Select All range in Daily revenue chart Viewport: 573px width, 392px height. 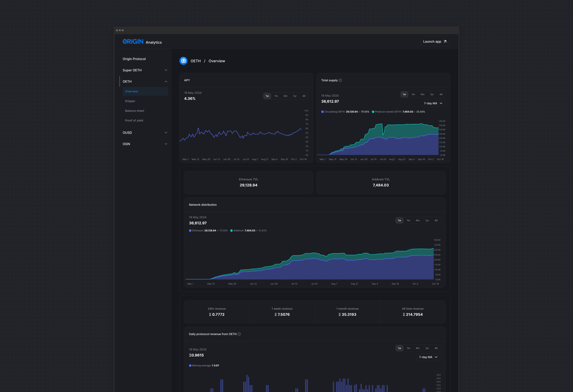pos(436,348)
